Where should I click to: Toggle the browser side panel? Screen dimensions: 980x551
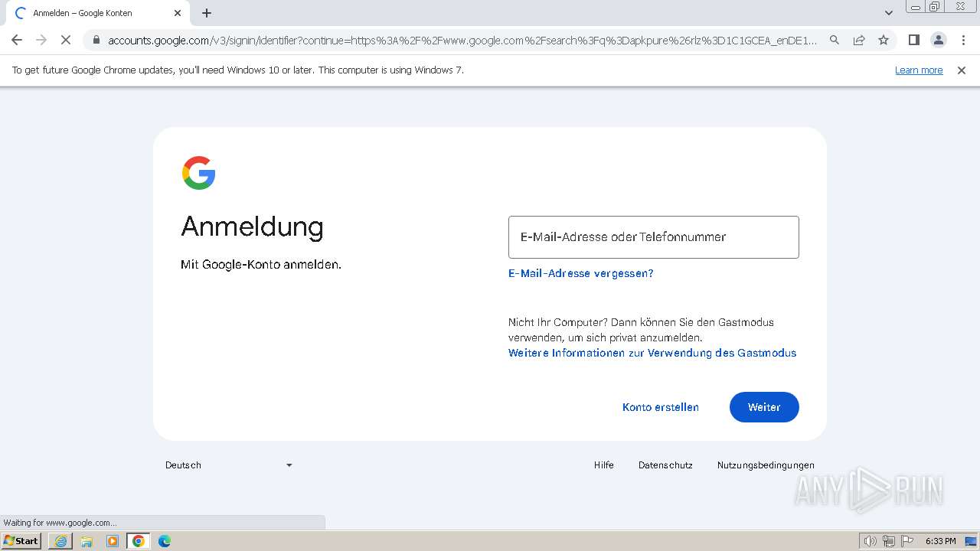pos(913,40)
